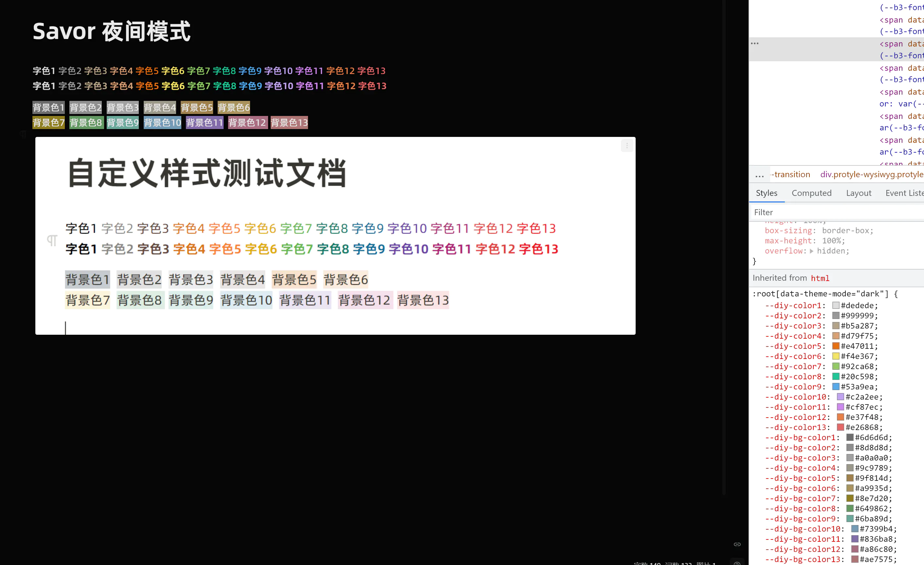924x565 pixels.
Task: Click the 背景色10 highlighted text in dark editor
Action: (x=162, y=123)
